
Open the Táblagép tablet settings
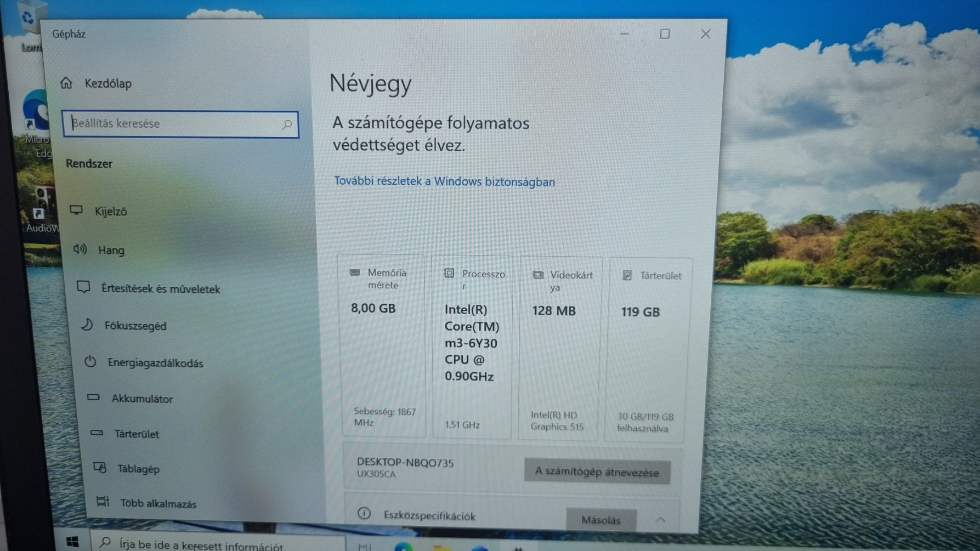(x=127, y=469)
